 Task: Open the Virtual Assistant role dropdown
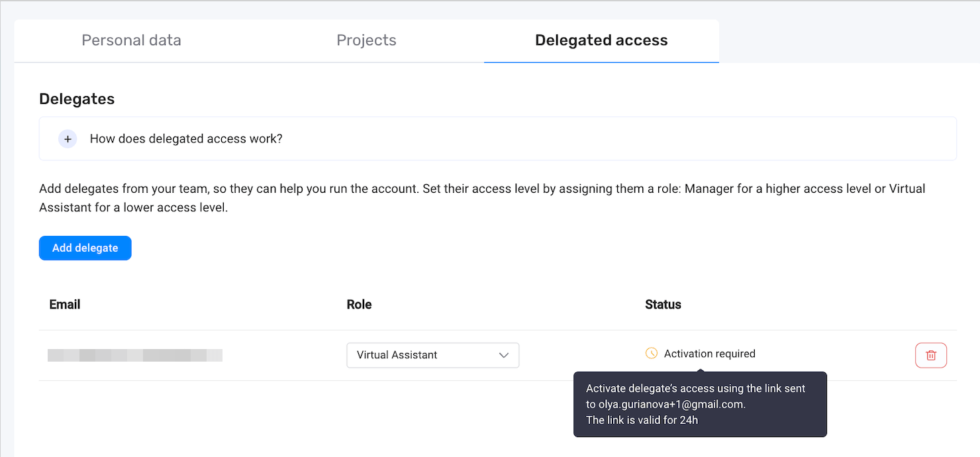point(432,355)
